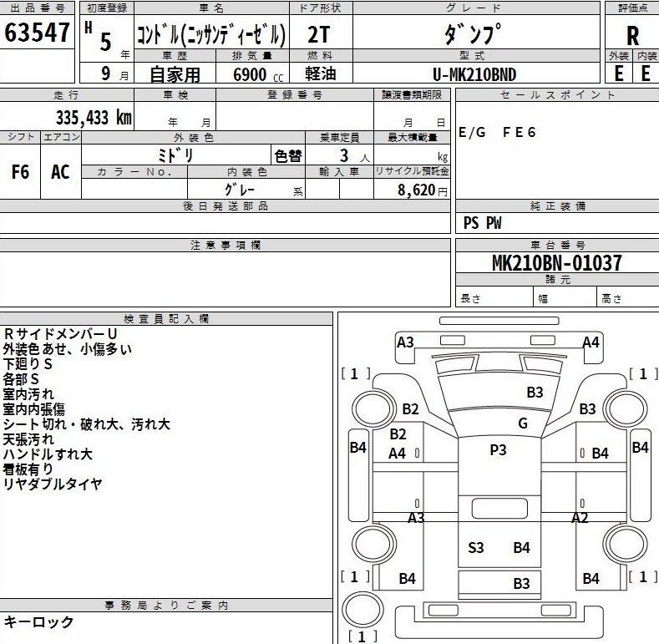Select the 純正装備 section header

tap(558, 206)
